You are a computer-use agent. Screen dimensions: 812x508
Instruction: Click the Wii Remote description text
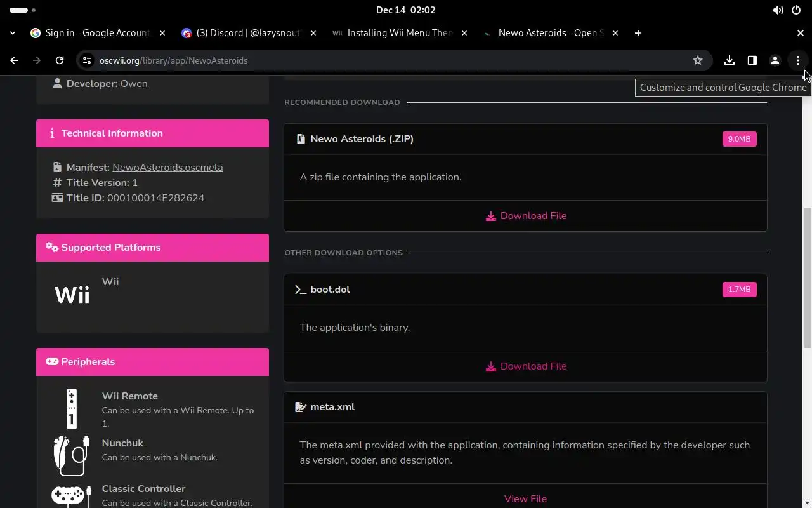[x=178, y=417]
